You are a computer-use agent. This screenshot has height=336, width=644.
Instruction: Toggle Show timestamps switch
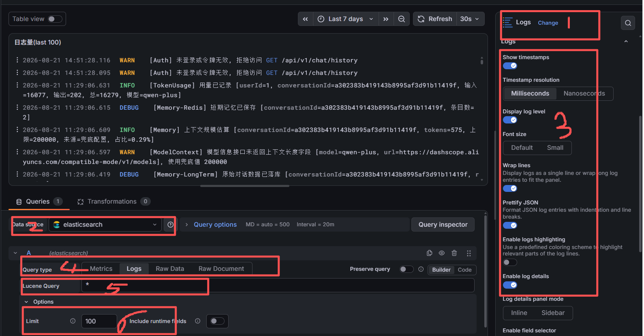point(510,66)
